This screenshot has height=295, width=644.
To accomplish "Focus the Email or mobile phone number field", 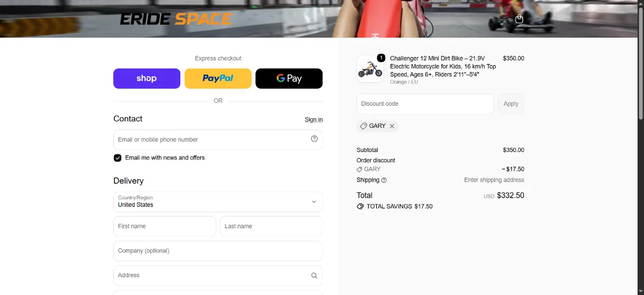I will coord(218,139).
